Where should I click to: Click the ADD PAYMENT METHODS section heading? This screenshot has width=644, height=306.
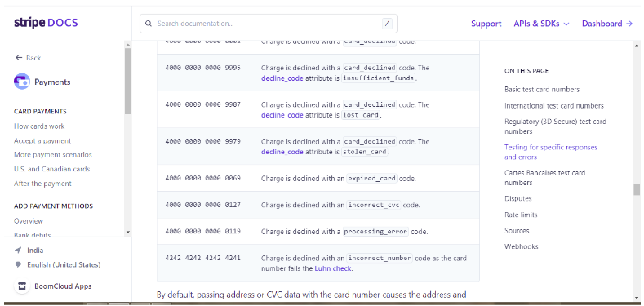point(53,206)
